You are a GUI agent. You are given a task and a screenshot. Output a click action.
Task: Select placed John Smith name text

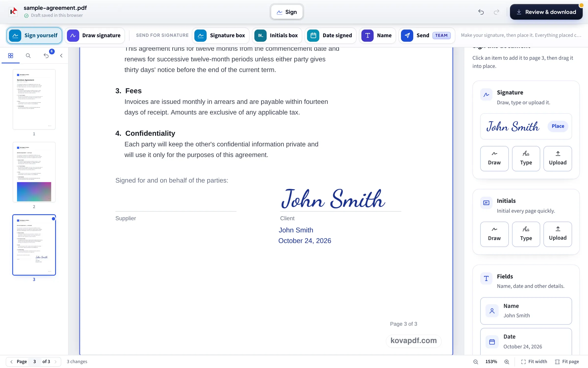(296, 230)
